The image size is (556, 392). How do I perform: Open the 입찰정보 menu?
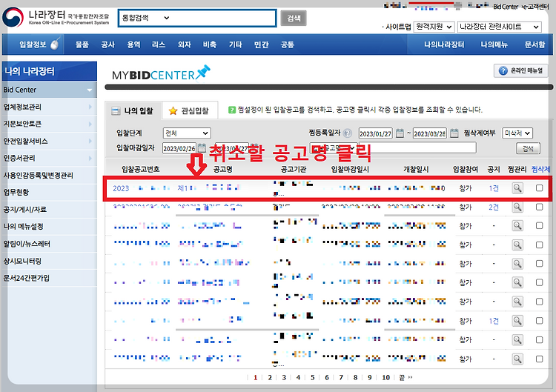[x=33, y=44]
